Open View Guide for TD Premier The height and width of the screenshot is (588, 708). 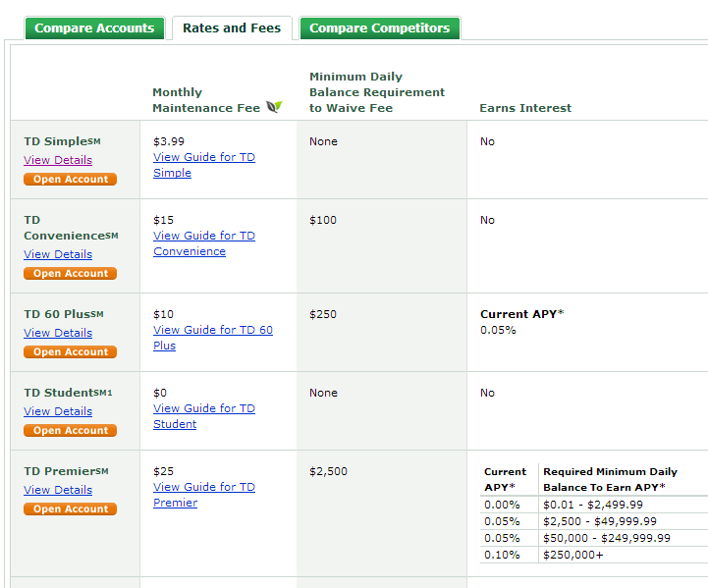tap(204, 495)
